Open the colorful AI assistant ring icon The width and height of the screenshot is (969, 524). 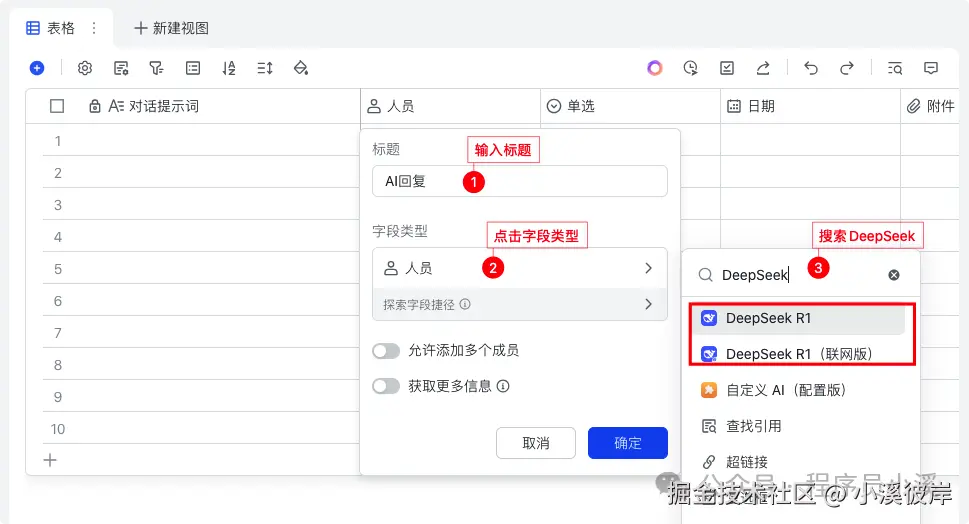click(654, 68)
